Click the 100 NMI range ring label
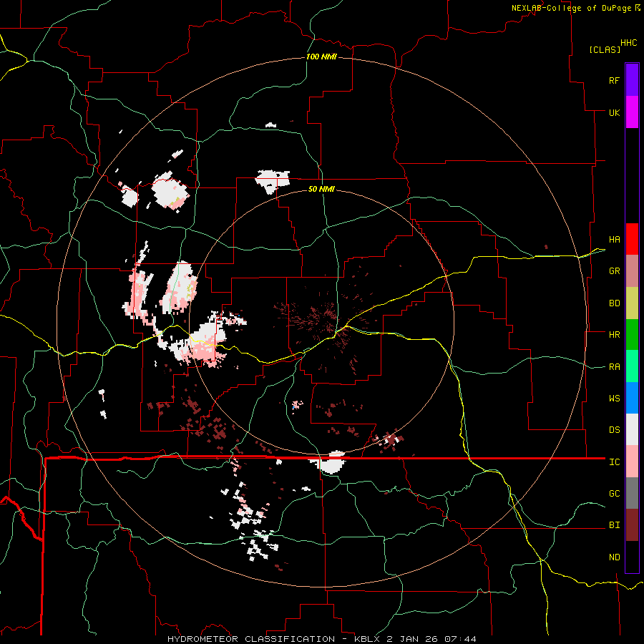The height and width of the screenshot is (644, 644). (321, 57)
